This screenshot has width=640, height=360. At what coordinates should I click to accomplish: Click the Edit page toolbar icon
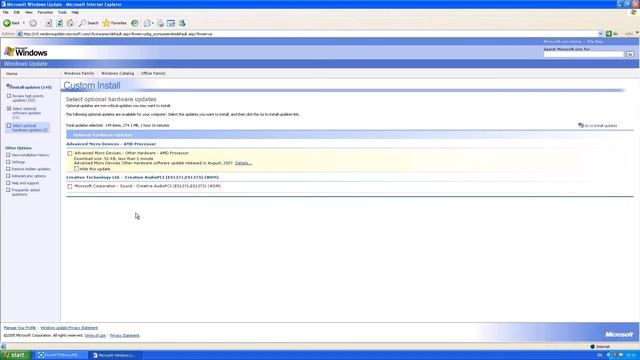coord(171,23)
